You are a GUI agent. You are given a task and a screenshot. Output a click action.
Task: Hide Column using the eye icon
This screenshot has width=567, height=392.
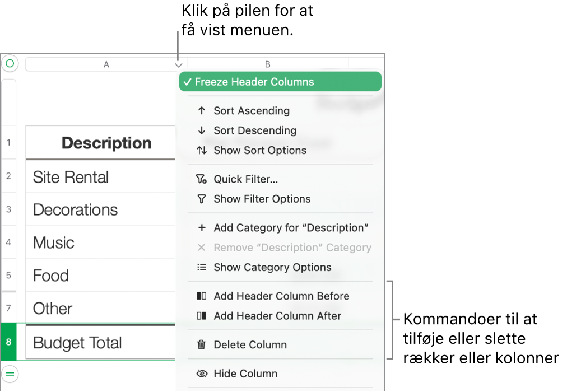tap(202, 374)
